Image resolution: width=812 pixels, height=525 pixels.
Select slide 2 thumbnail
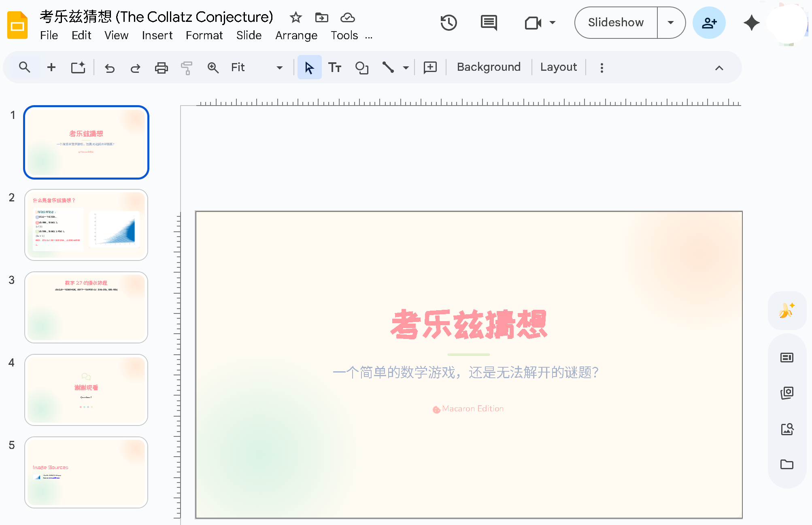[x=86, y=225]
